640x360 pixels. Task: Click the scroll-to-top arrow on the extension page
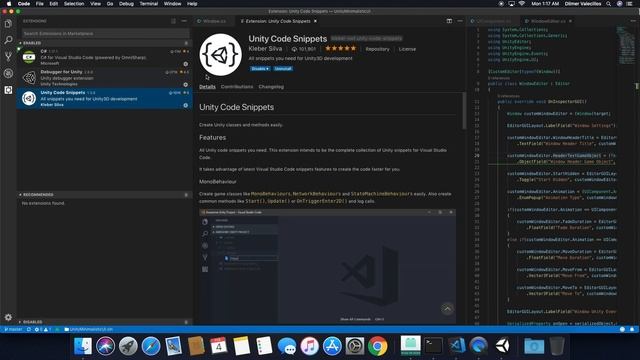point(447,309)
